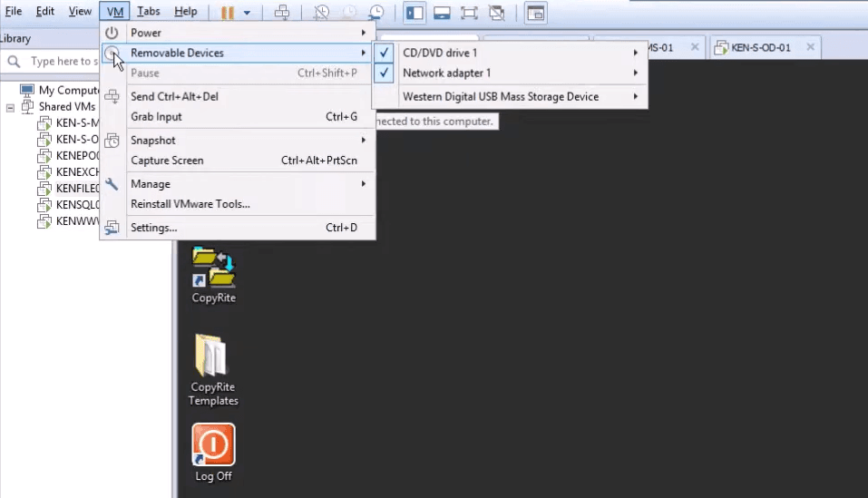This screenshot has width=868, height=498.
Task: Click the Send Ctrl+Alt+Del toolbar icon
Action: pyautogui.click(x=282, y=13)
